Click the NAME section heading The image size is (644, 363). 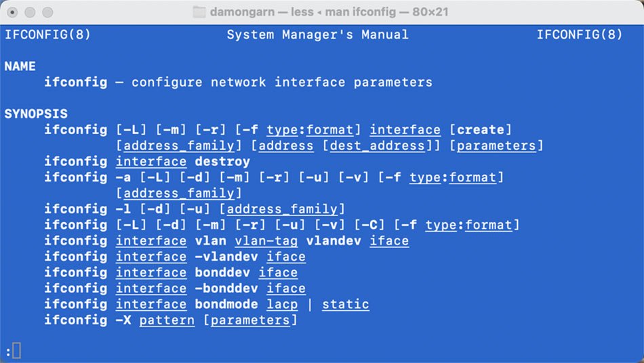(x=20, y=66)
